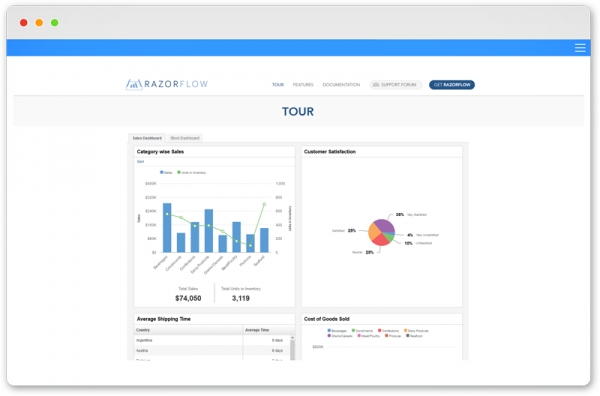Go to the Tour nav link

pos(278,85)
